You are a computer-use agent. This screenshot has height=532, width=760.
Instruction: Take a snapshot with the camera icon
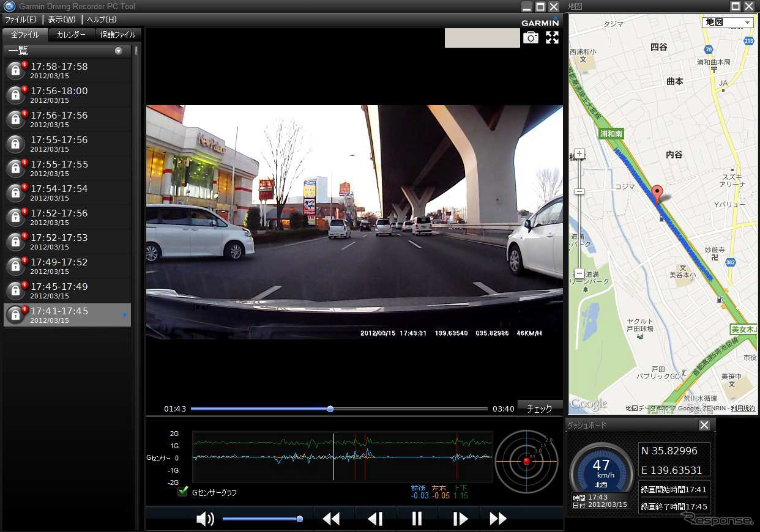531,38
